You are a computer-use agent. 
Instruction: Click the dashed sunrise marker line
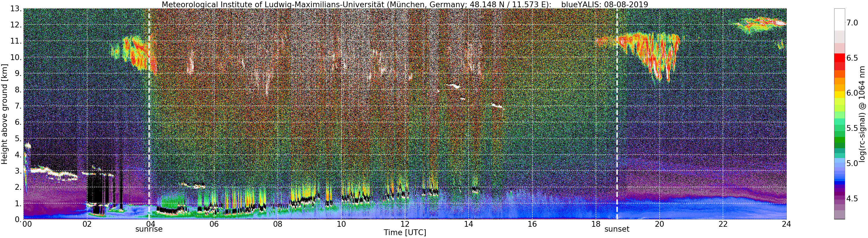149,114
